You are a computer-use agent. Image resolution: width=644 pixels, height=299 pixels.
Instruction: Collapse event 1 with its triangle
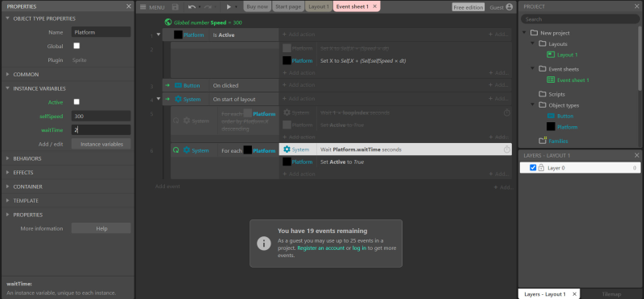coord(159,35)
